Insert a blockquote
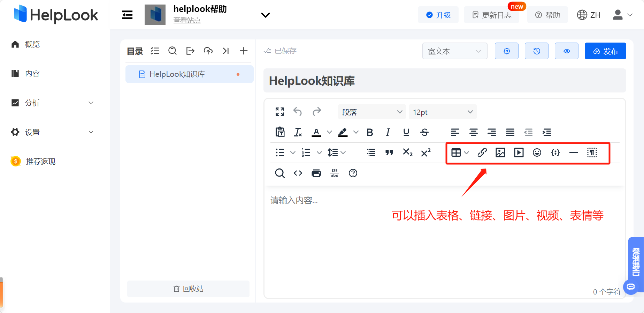Image resolution: width=644 pixels, height=313 pixels. pyautogui.click(x=389, y=152)
